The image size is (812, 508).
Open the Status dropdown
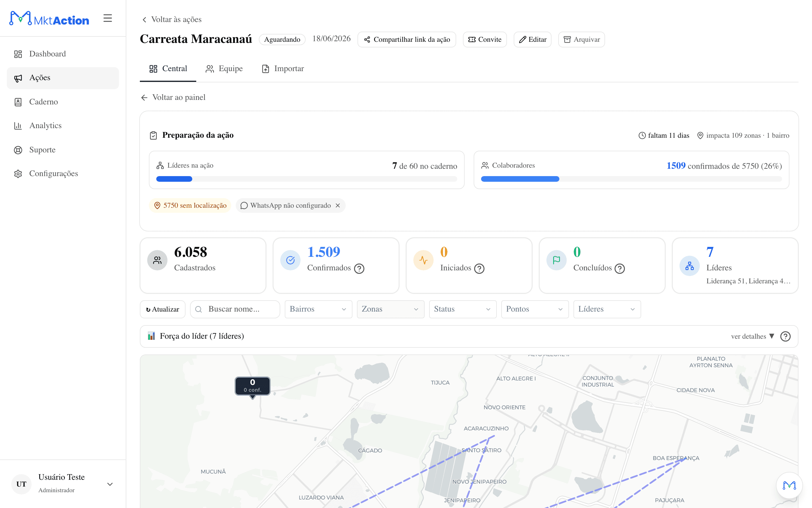click(462, 309)
